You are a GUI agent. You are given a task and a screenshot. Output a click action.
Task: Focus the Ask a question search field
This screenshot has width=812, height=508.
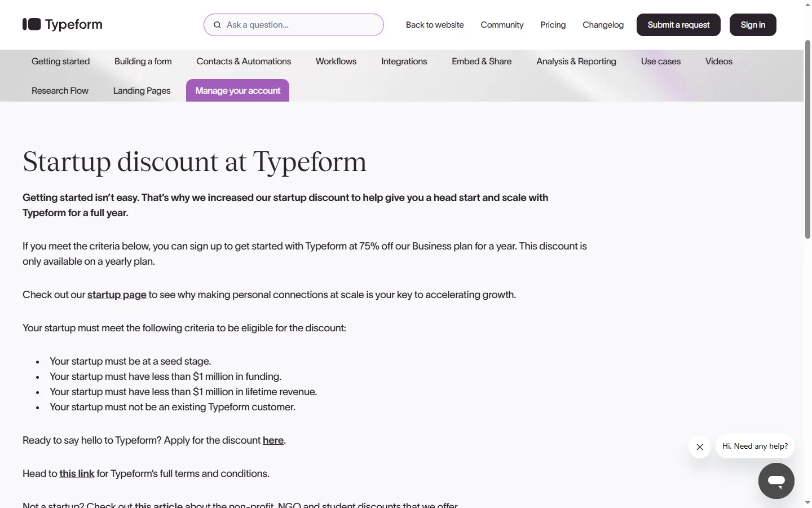294,25
